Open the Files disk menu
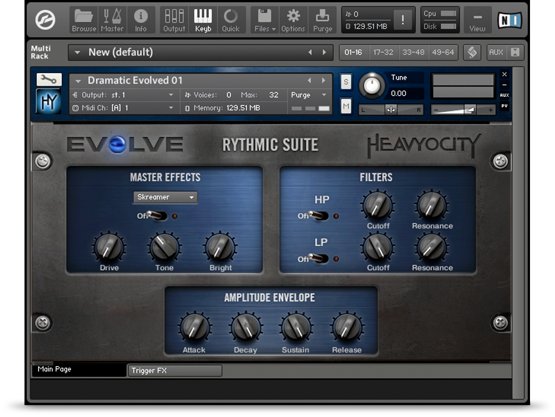 [265, 20]
